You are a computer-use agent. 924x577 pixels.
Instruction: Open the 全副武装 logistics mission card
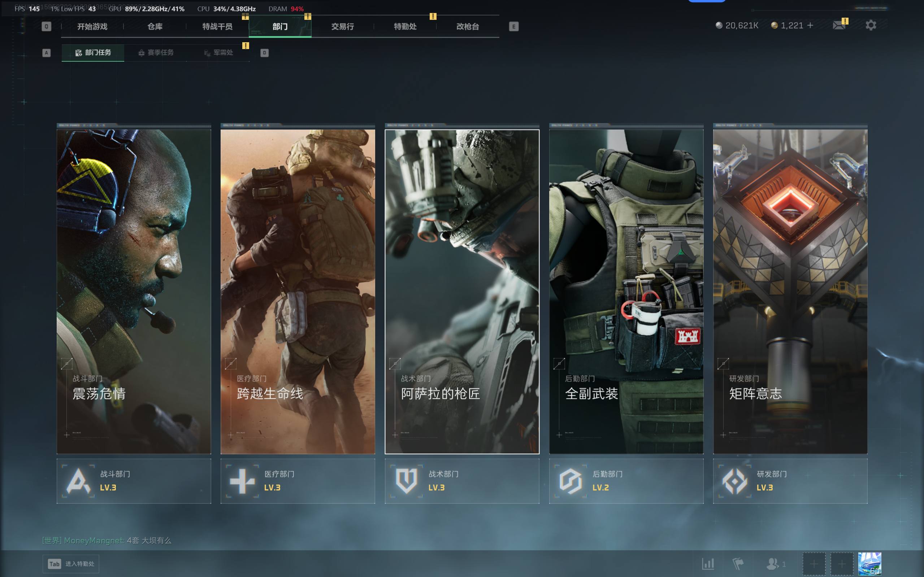pos(626,292)
